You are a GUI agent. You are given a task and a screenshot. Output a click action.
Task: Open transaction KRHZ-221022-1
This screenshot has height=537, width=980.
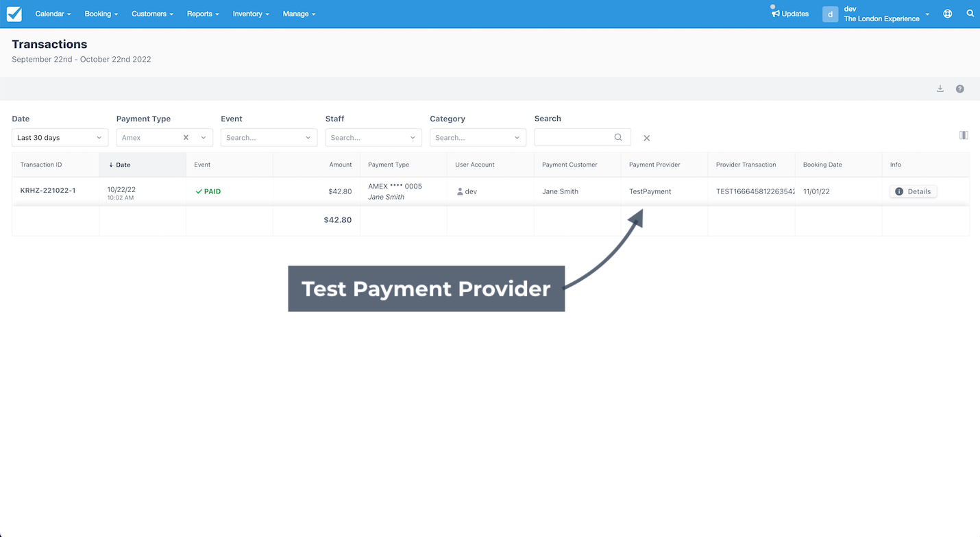coord(48,191)
